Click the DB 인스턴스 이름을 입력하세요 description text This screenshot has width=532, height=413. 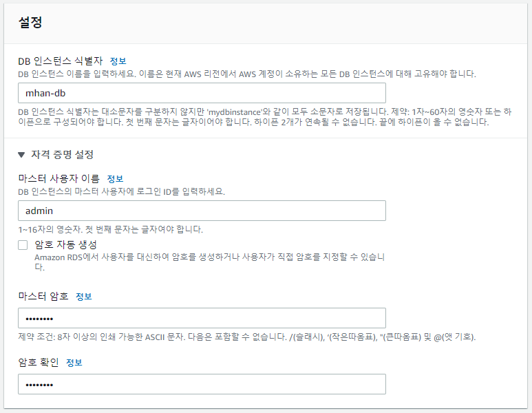pyautogui.click(x=247, y=74)
